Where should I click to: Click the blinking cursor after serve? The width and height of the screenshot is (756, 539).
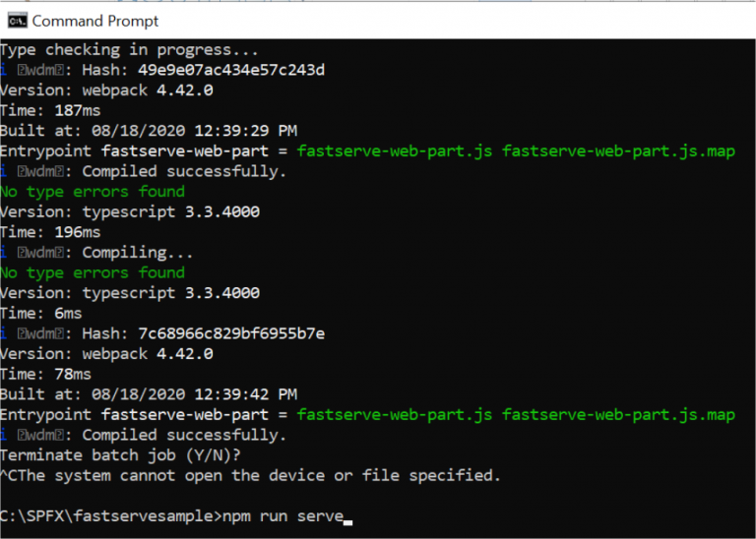348,522
